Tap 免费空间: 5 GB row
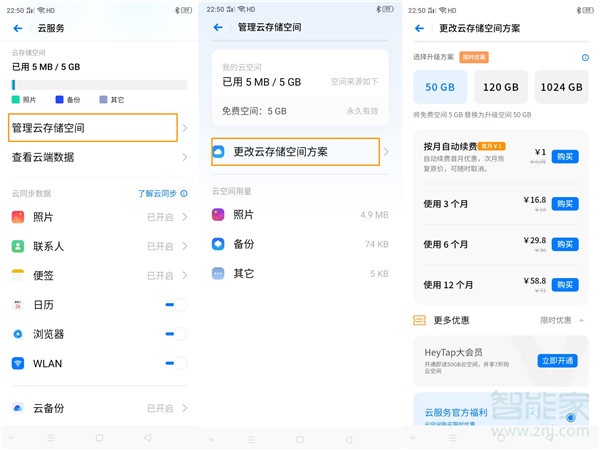The image size is (600, 450). 300,111
